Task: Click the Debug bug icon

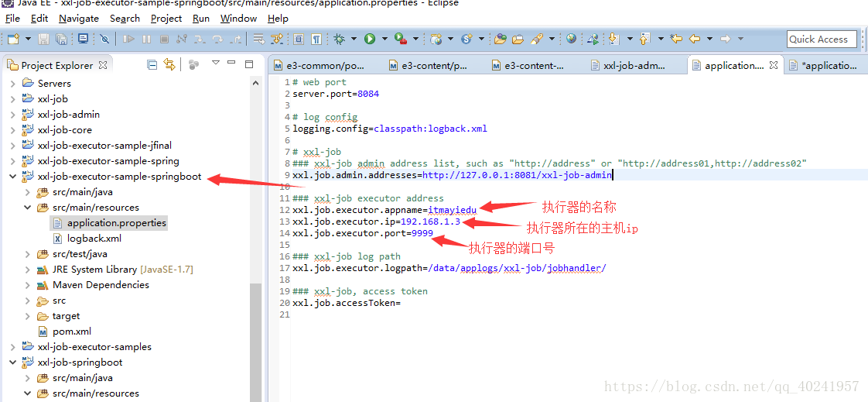Action: (x=339, y=39)
